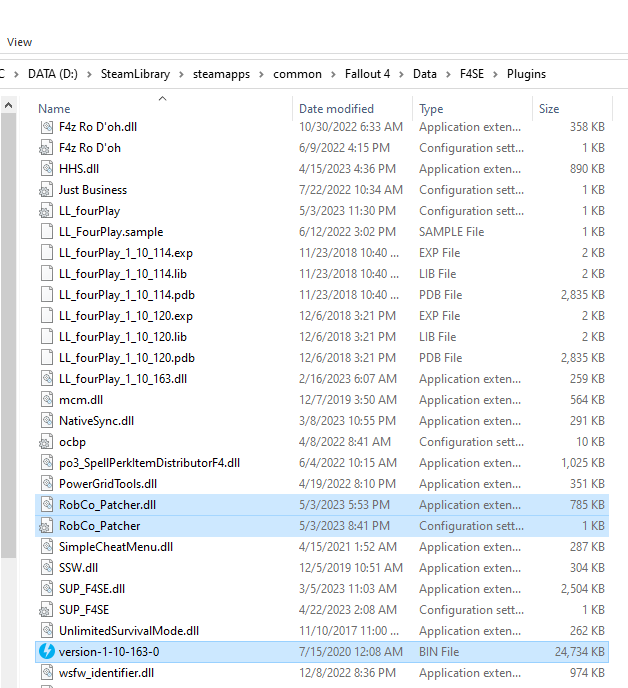Click the 24,734 KB size cell
This screenshot has height=688, width=628.
click(x=579, y=652)
